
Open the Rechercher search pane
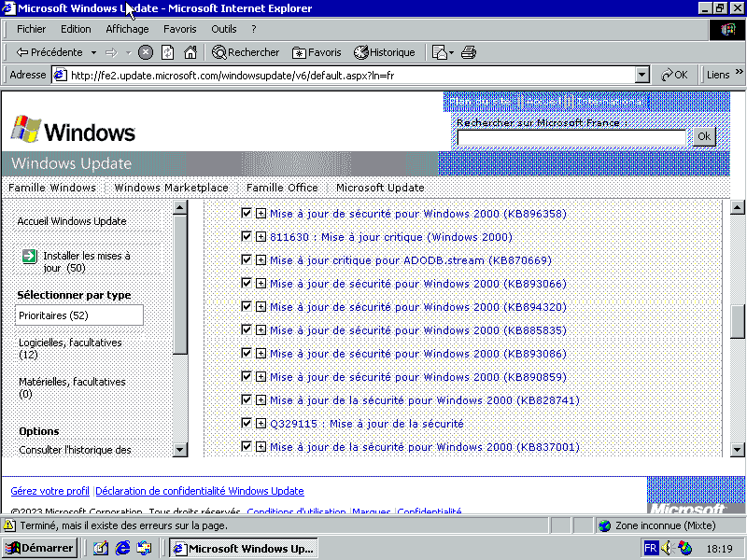pos(246,52)
